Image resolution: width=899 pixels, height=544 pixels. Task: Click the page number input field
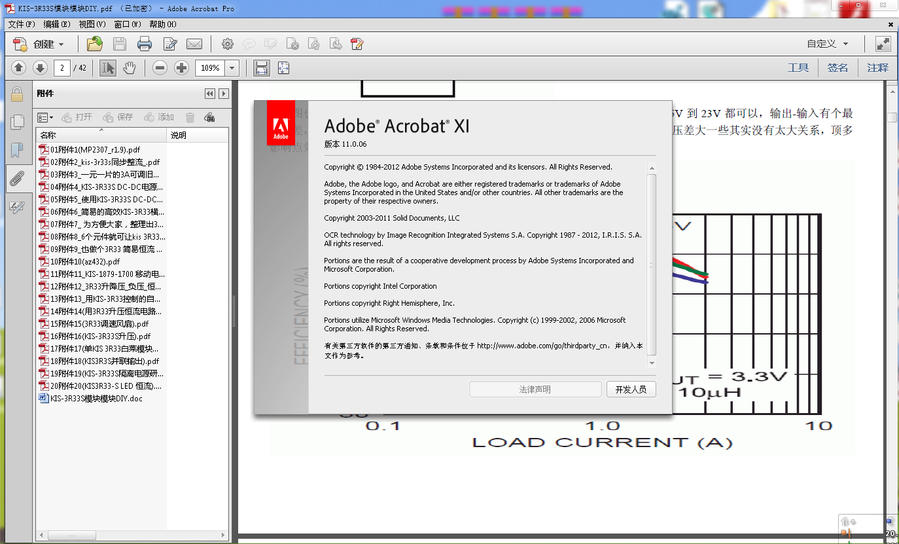[62, 68]
